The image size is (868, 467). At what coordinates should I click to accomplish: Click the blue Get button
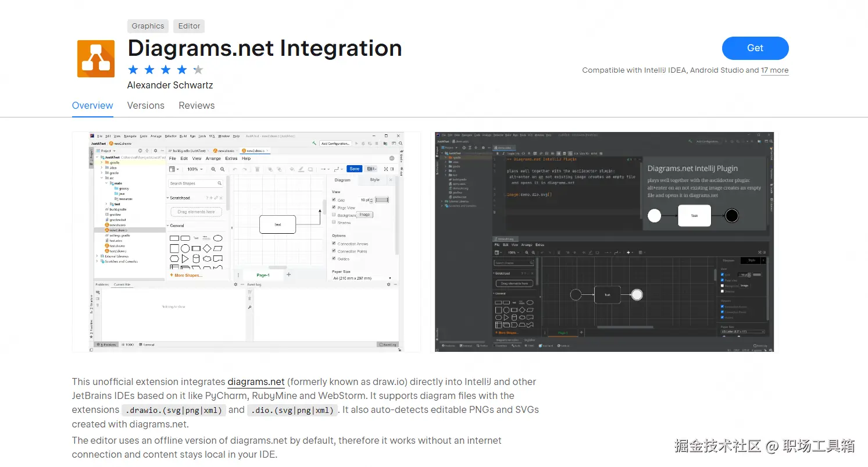click(x=755, y=48)
